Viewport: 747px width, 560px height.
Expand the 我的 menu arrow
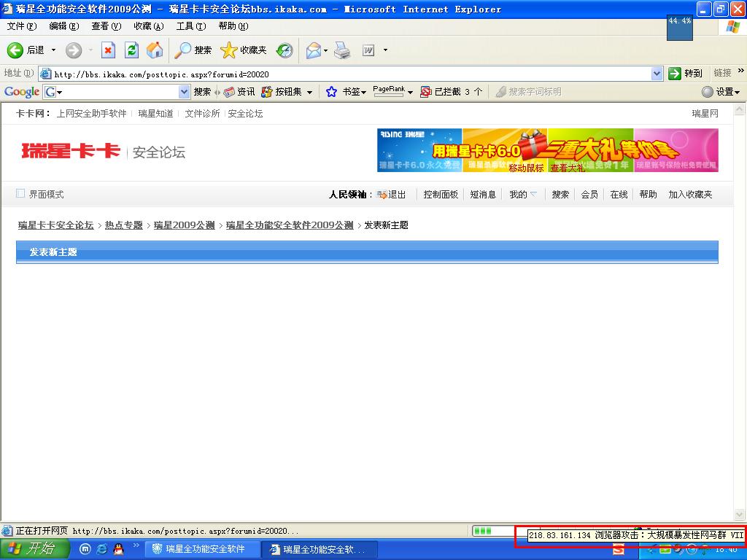(533, 194)
